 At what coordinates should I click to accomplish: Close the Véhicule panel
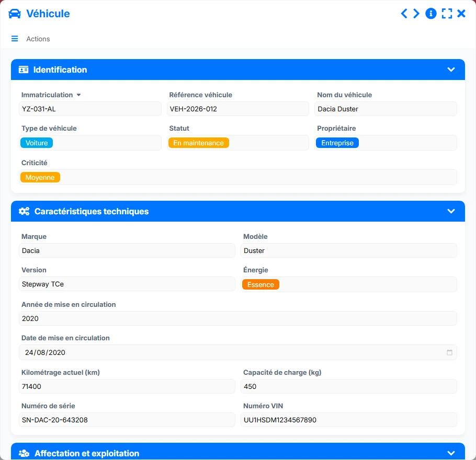click(x=461, y=14)
